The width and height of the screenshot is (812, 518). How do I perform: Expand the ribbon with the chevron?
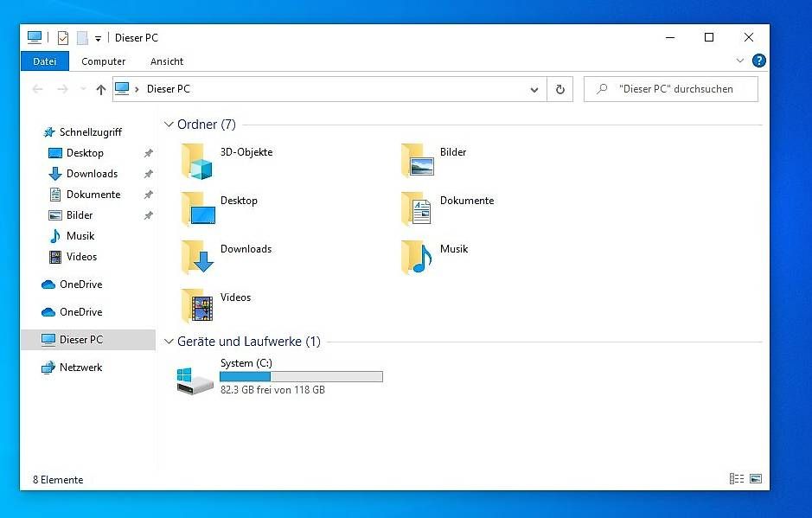tap(740, 61)
